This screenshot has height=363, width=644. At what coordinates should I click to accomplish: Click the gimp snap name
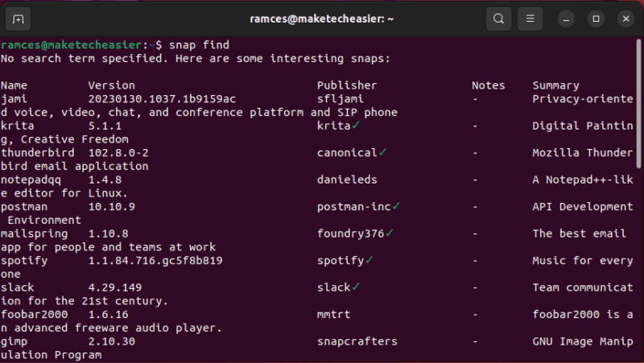coord(14,341)
